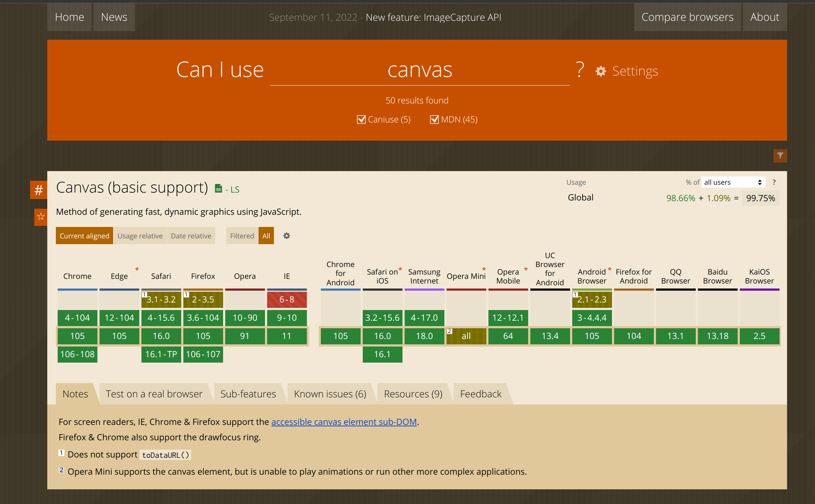Screen dimensions: 815x504
Task: Click the hash permalink icon
Action: pos(39,190)
